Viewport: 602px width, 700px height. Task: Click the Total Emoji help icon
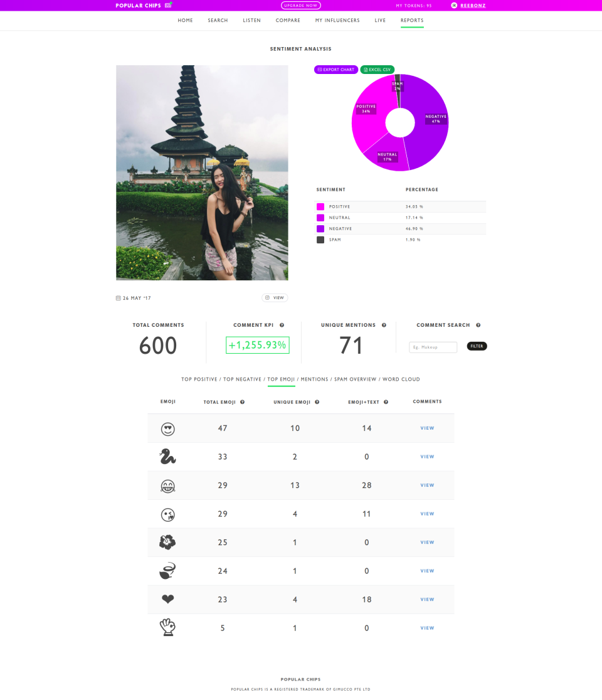tap(242, 402)
